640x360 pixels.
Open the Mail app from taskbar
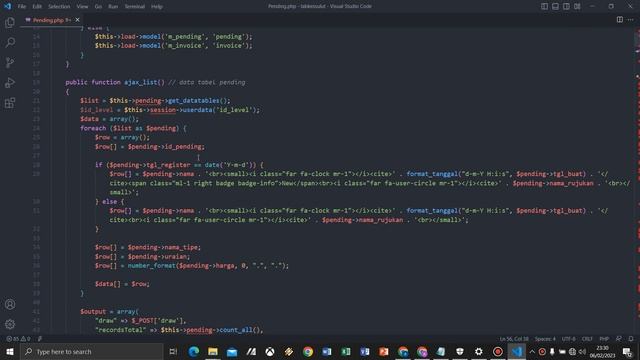(232, 351)
